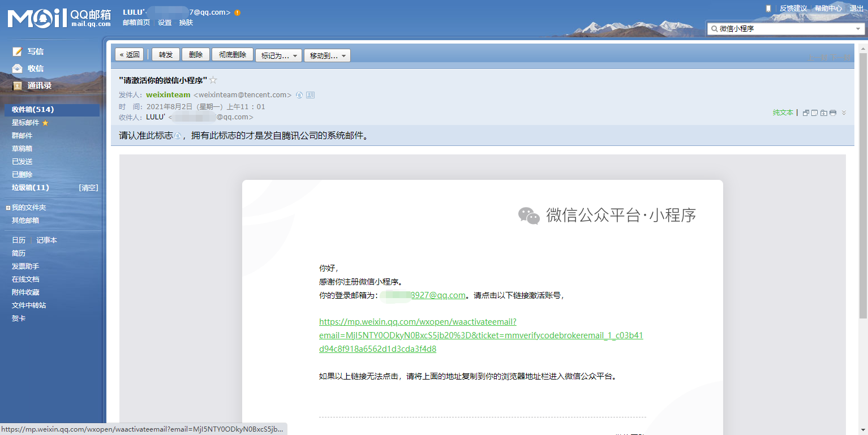Click the notes icon beside 纯文本
Viewport: 868px width, 435px height.
pyautogui.click(x=815, y=113)
